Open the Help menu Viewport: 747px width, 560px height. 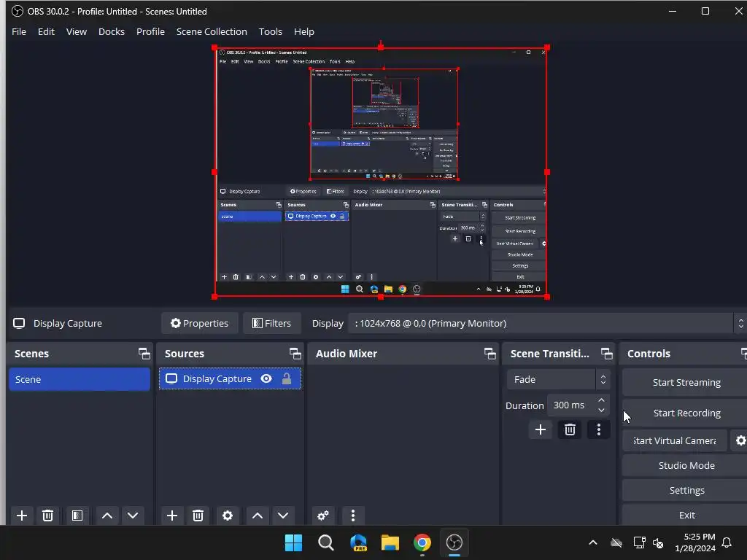(304, 32)
